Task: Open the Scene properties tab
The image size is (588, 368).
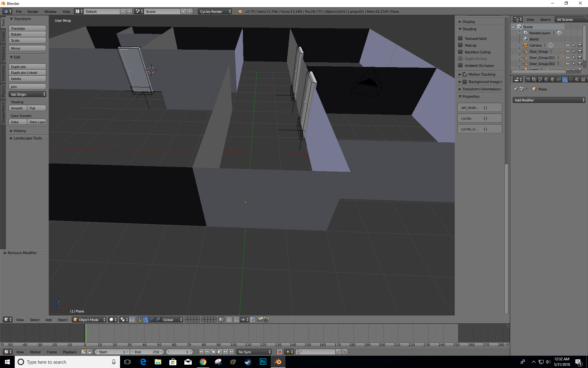Action: click(540, 79)
